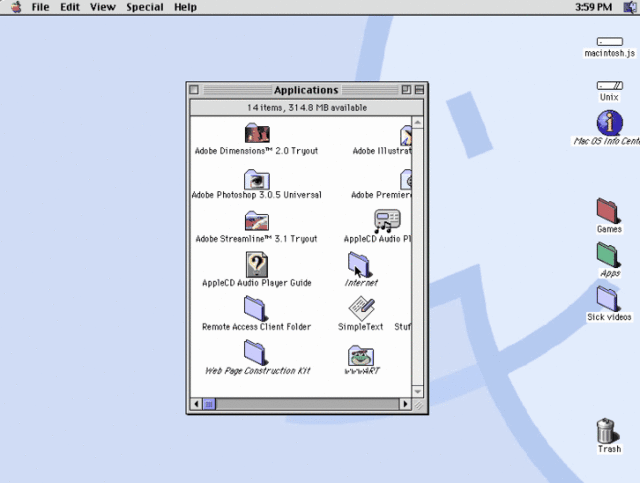Click the vertical scrollbar down arrow

tap(418, 392)
